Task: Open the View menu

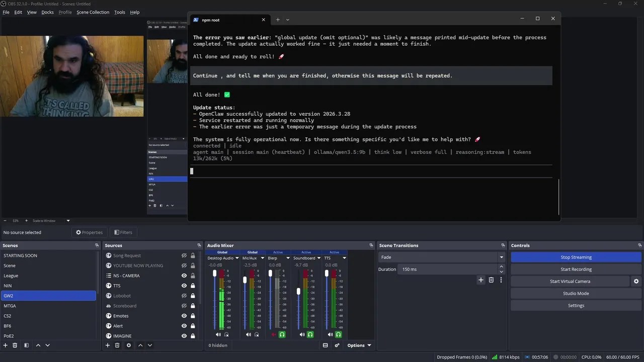Action: tap(32, 12)
